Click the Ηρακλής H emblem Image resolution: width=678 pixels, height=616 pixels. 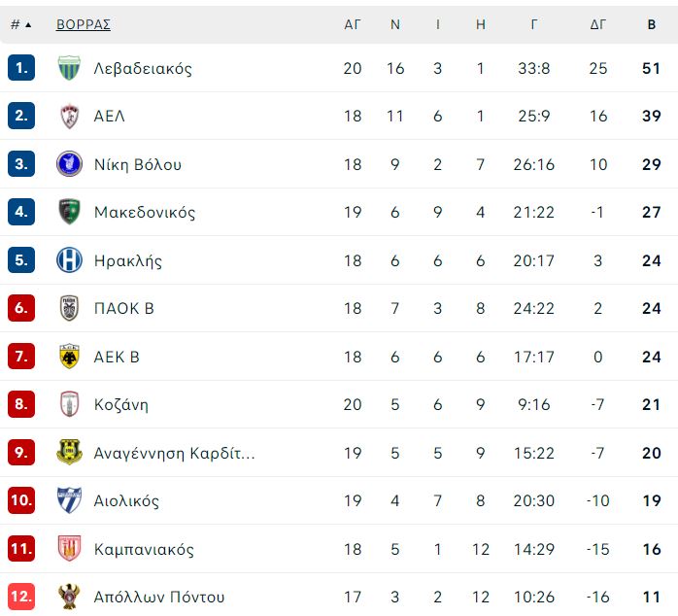[x=69, y=260]
